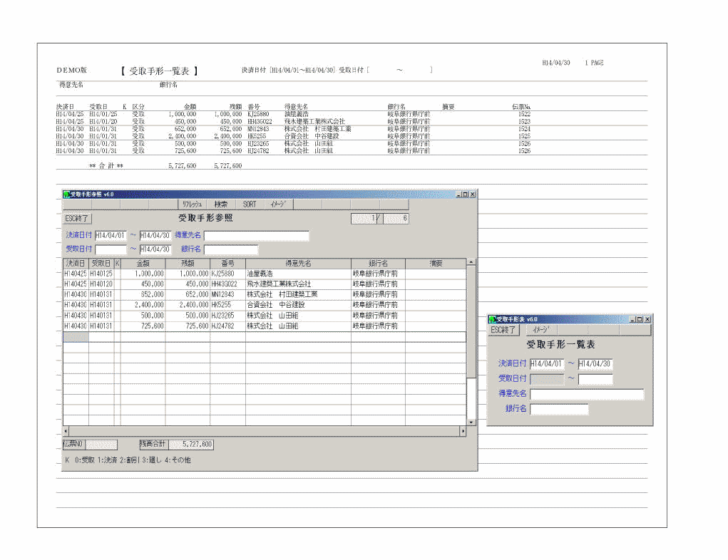728x560 pixels.
Task: Click the リフレッシュ toolbar button
Action: pos(193,204)
